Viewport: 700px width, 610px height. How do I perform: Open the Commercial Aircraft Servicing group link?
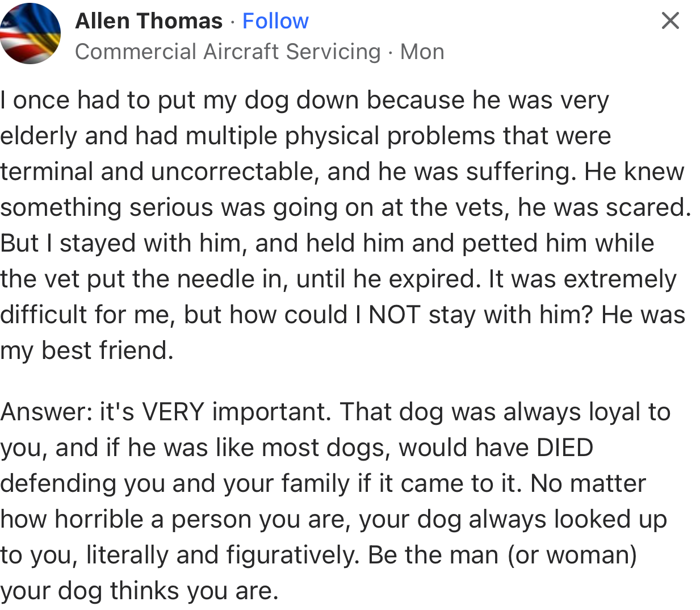pos(227,51)
